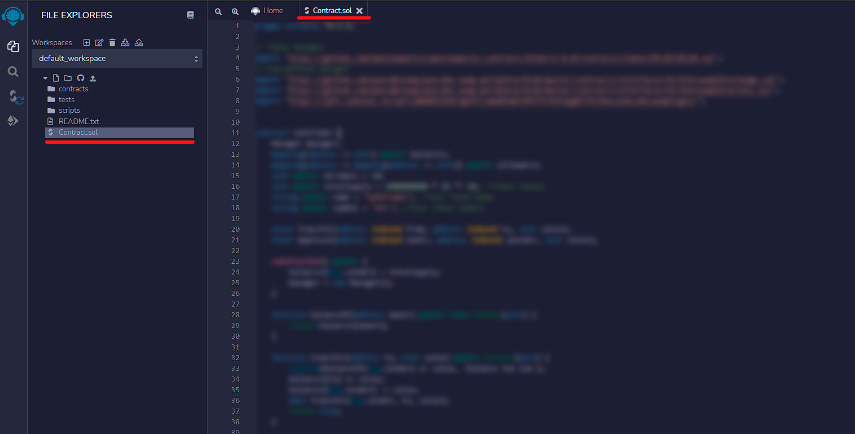Click the Remix logo icon
855x434 pixels.
(x=13, y=15)
